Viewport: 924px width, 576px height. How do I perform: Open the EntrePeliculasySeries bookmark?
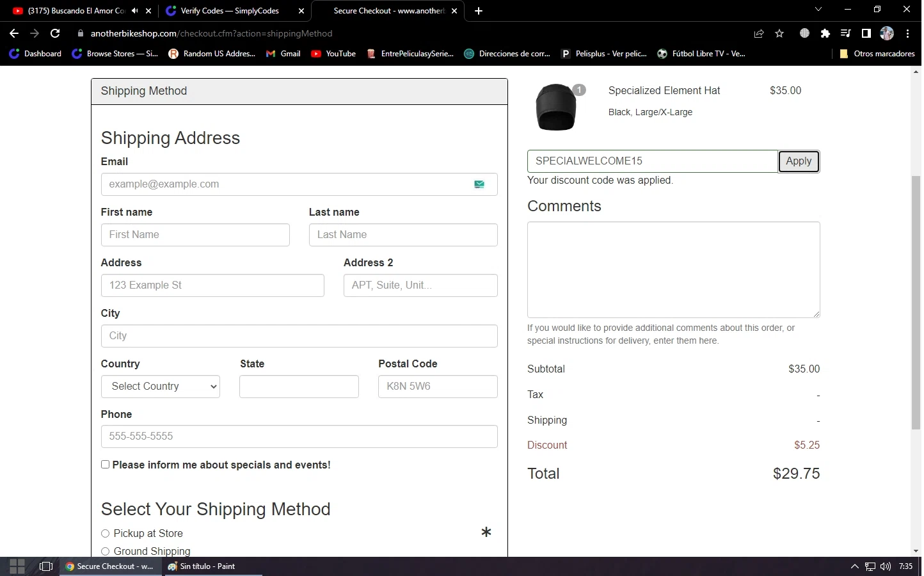[x=410, y=54]
